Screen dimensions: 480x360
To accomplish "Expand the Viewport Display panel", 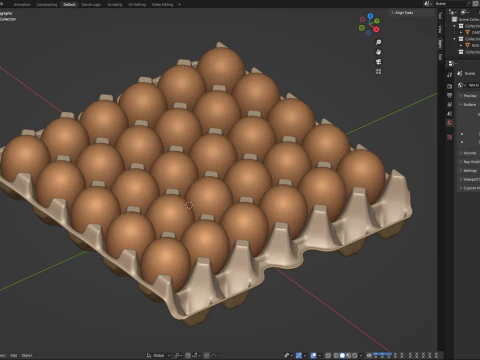I will click(469, 179).
